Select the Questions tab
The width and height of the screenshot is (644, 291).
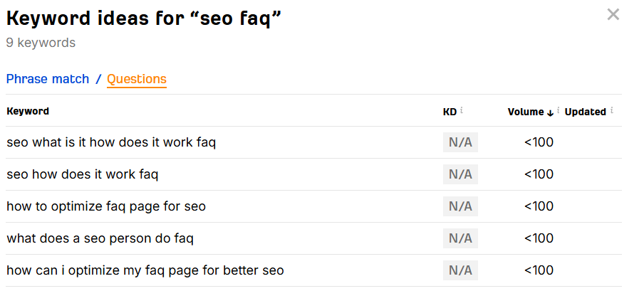[137, 79]
